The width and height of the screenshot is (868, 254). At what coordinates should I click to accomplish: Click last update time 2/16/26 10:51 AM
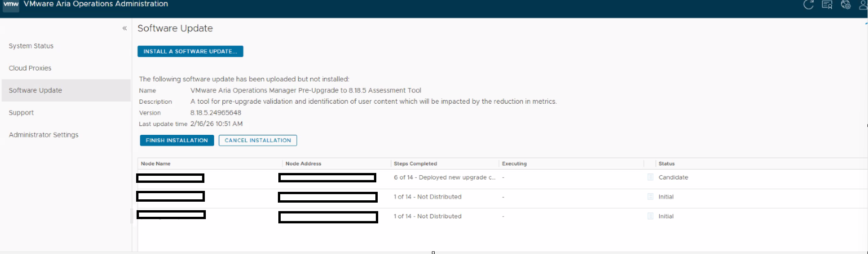coord(217,123)
